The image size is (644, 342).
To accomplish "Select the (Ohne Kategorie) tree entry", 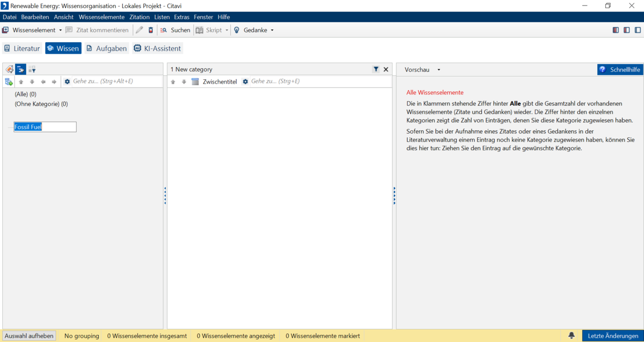I will click(x=41, y=104).
